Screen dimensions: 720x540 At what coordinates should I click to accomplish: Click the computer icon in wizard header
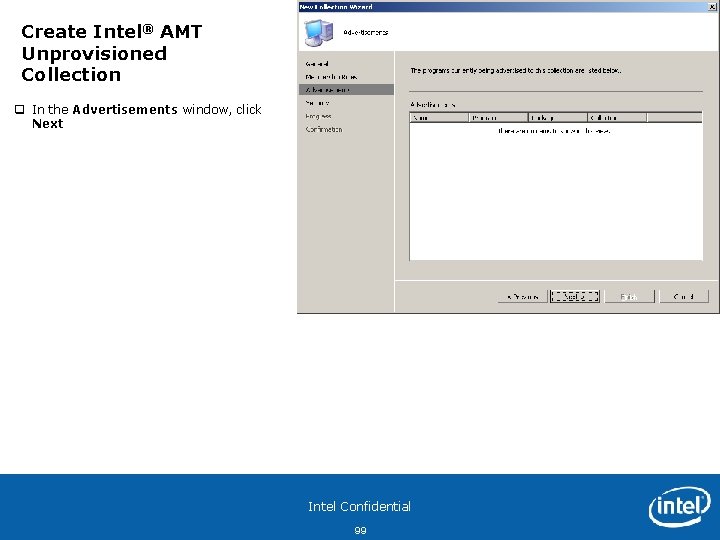coord(319,33)
